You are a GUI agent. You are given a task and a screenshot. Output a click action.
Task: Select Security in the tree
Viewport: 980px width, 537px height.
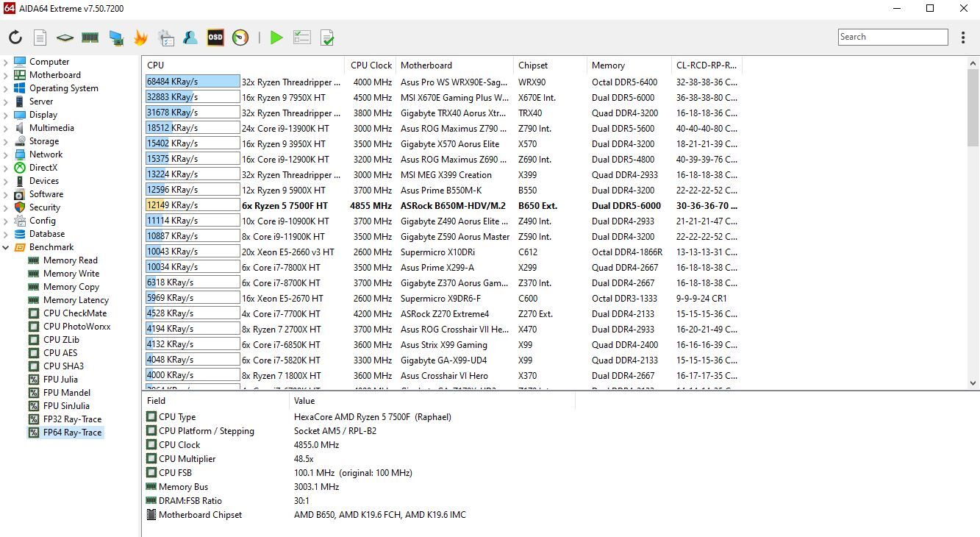click(x=45, y=207)
